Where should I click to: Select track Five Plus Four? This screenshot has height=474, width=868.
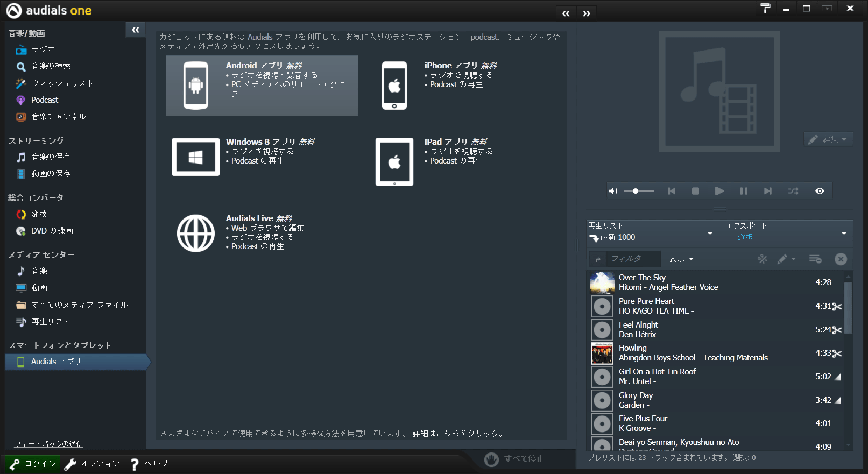point(716,423)
